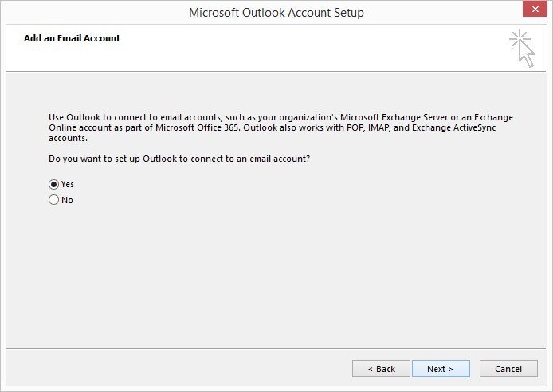Select the No radio button

pyautogui.click(x=54, y=200)
